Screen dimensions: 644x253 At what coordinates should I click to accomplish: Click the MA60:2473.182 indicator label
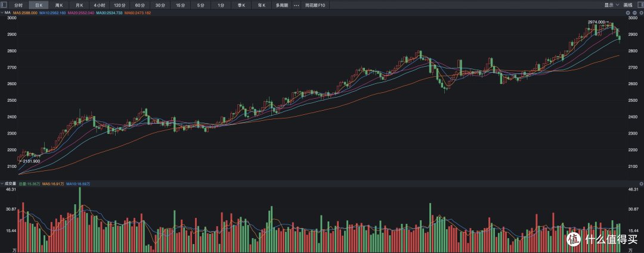pyautogui.click(x=138, y=13)
